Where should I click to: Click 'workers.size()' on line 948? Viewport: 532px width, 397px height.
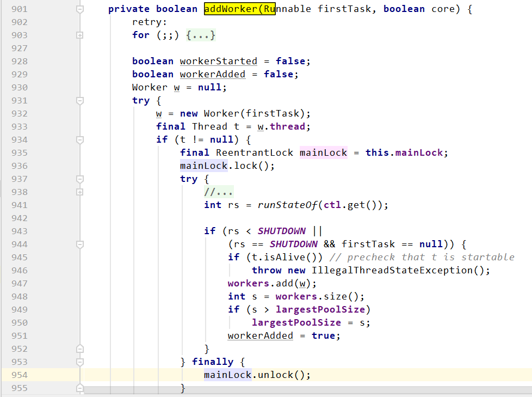317,297
